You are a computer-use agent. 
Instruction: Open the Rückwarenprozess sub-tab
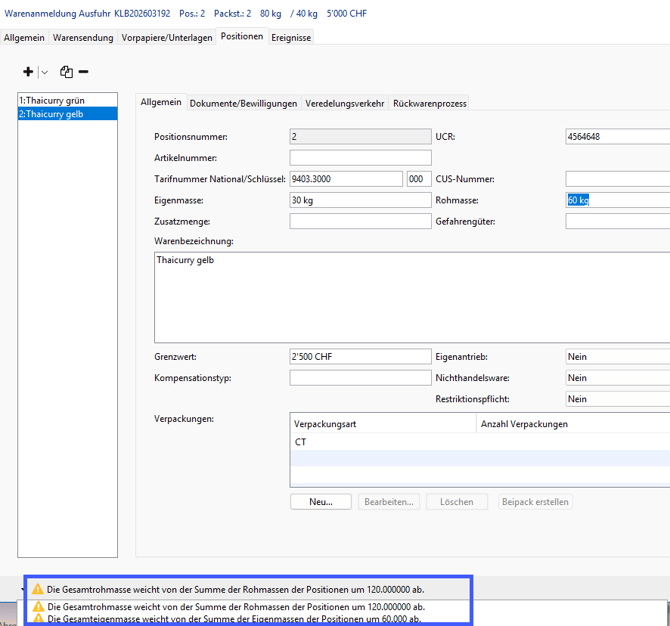point(429,103)
